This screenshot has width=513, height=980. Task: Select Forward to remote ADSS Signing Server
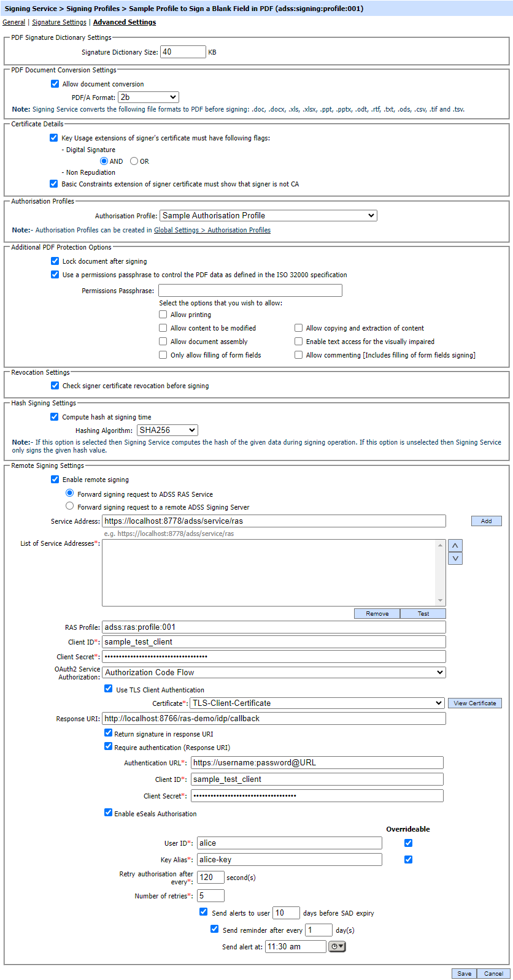coord(69,506)
